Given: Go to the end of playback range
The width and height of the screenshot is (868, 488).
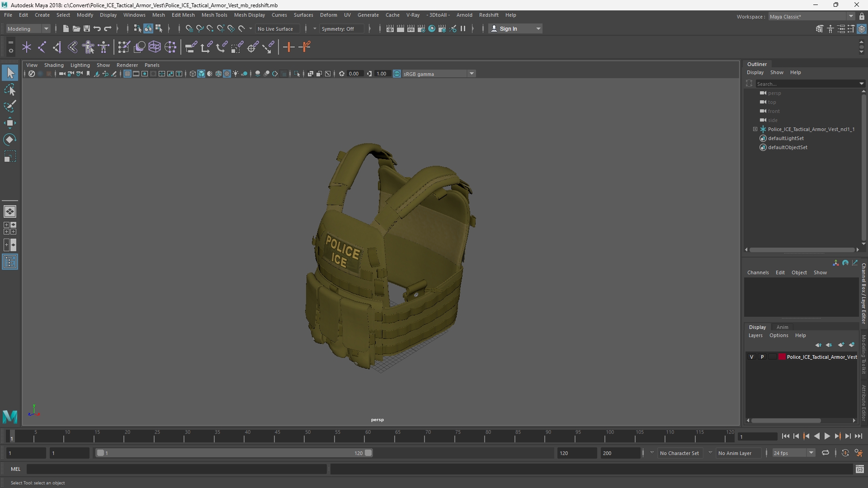Looking at the screenshot, I should click(858, 436).
